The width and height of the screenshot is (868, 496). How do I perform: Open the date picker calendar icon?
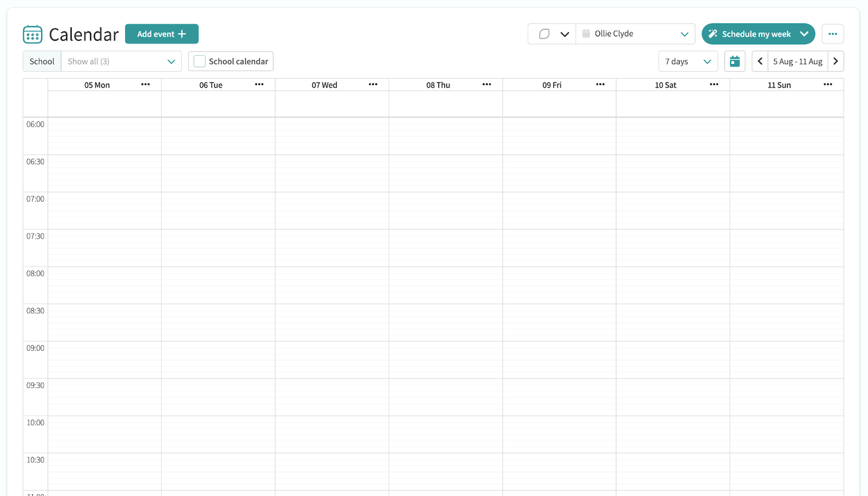735,61
